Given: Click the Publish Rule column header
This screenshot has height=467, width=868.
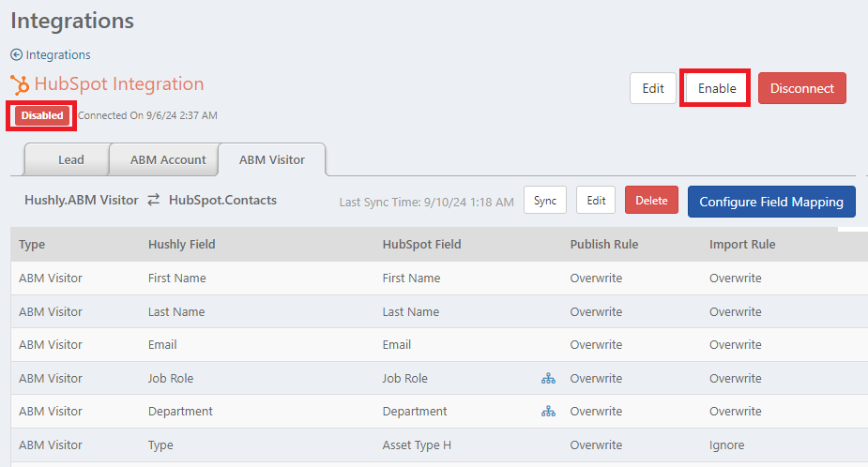Looking at the screenshot, I should pyautogui.click(x=604, y=245).
